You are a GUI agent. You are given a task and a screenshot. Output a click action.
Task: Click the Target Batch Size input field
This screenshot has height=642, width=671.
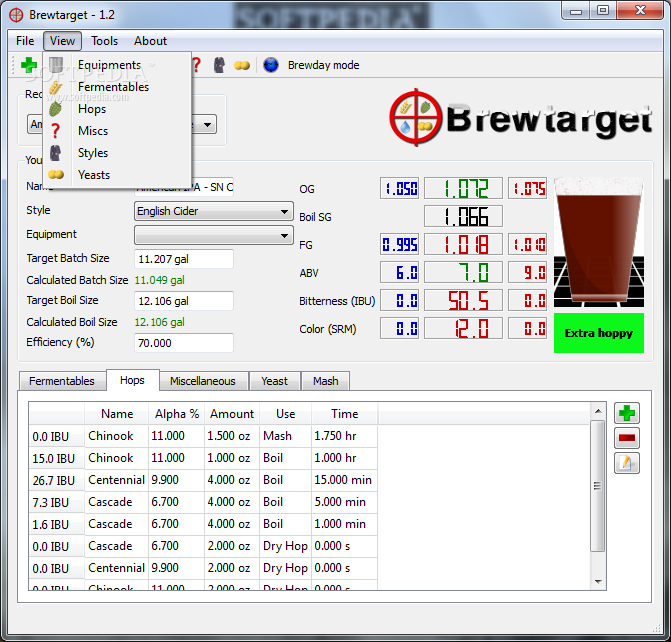[x=184, y=259]
